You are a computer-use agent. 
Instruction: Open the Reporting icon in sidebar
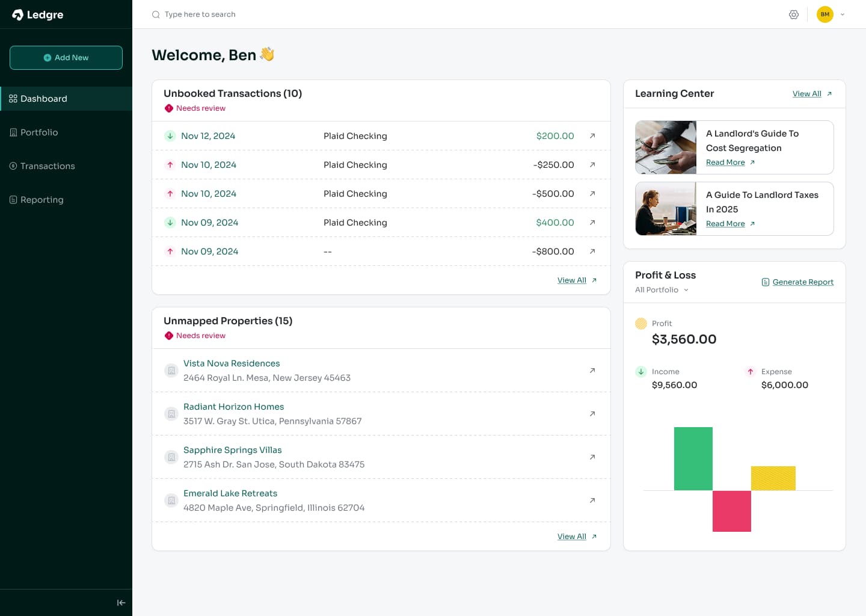(x=13, y=199)
